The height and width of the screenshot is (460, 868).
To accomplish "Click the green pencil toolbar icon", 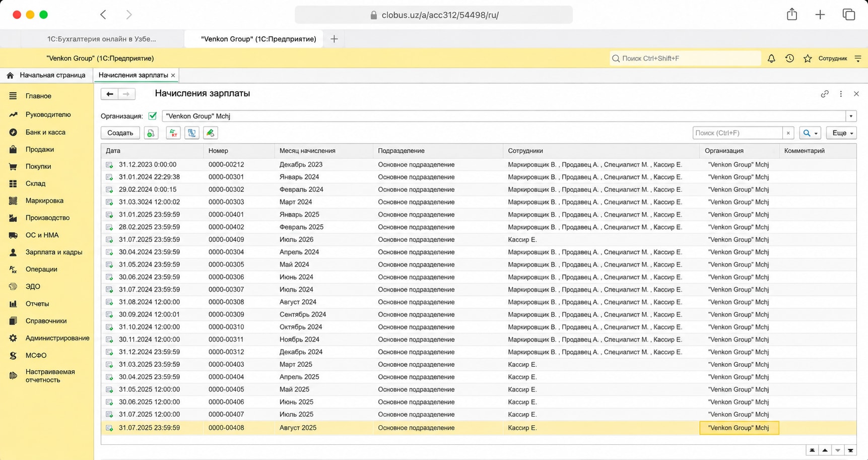I will click(211, 133).
